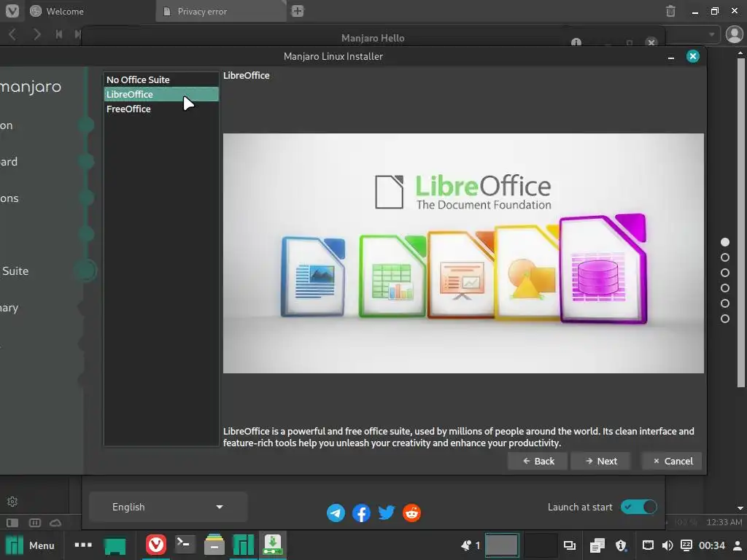Click the 00:34 taskbar clock

click(x=712, y=545)
